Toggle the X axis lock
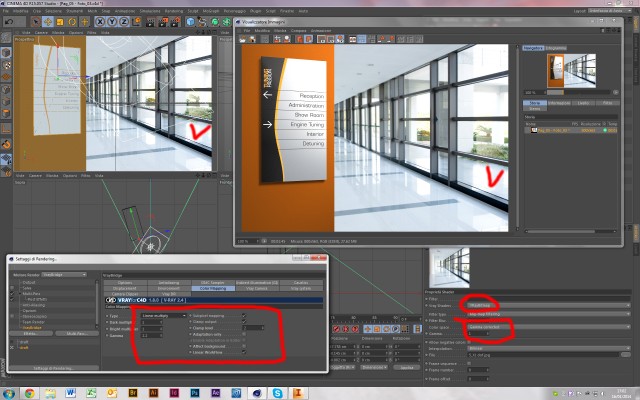 click(100, 22)
